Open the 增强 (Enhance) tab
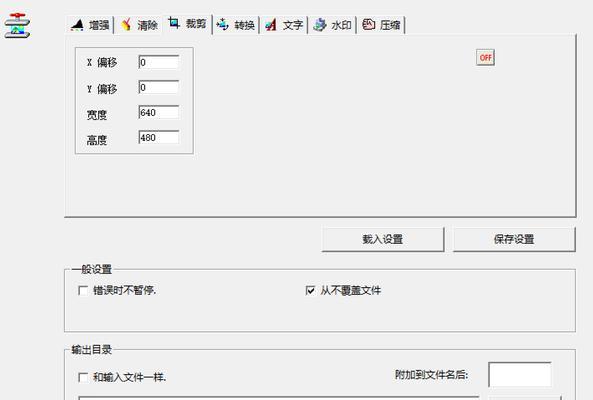593x400 pixels. point(90,25)
